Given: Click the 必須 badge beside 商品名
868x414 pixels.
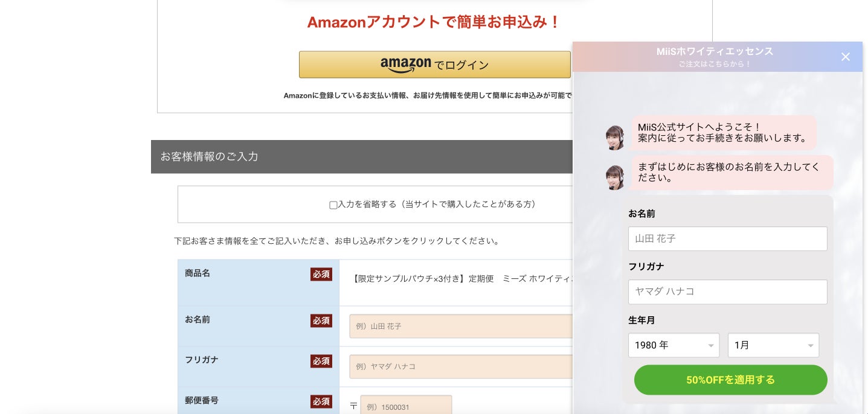Looking at the screenshot, I should pos(321,274).
